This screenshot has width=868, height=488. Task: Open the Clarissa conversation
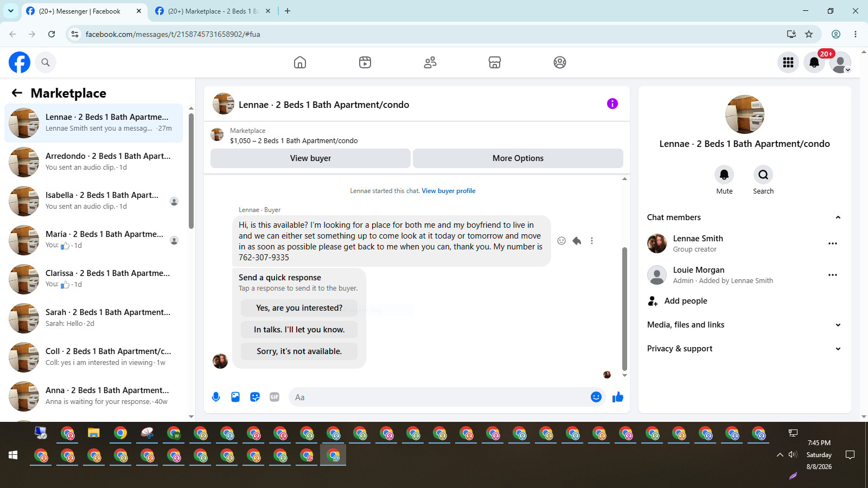[x=93, y=279]
